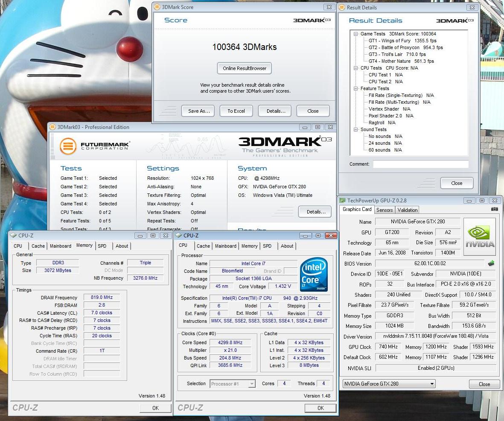The height and width of the screenshot is (421, 504).
Task: Select GT4 - Mother Nature result row
Action: point(401,61)
